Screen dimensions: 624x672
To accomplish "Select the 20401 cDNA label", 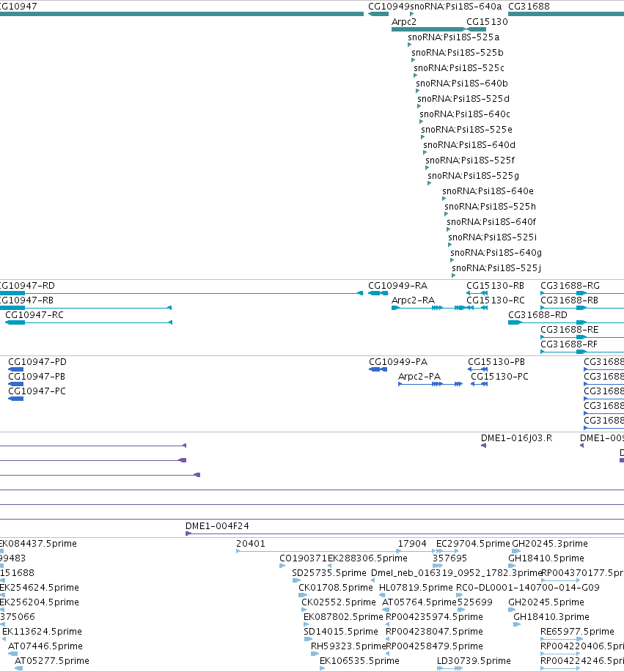I will click(251, 544).
